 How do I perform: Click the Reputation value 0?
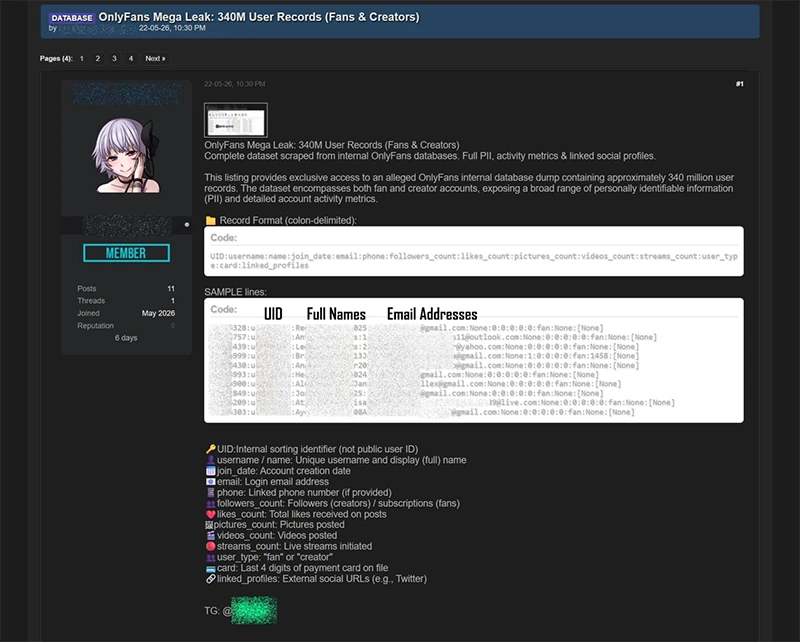pyautogui.click(x=173, y=326)
